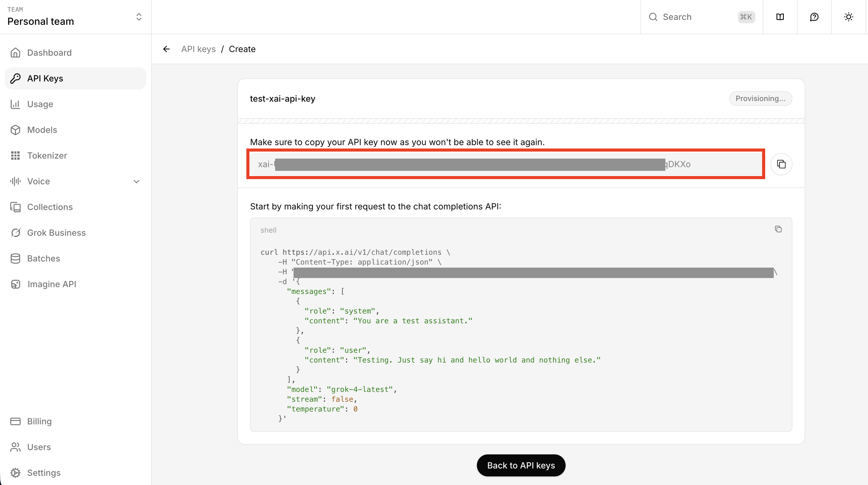Screen dimensions: 868x485
Task: Open the documentation book icon
Action: coord(780,17)
